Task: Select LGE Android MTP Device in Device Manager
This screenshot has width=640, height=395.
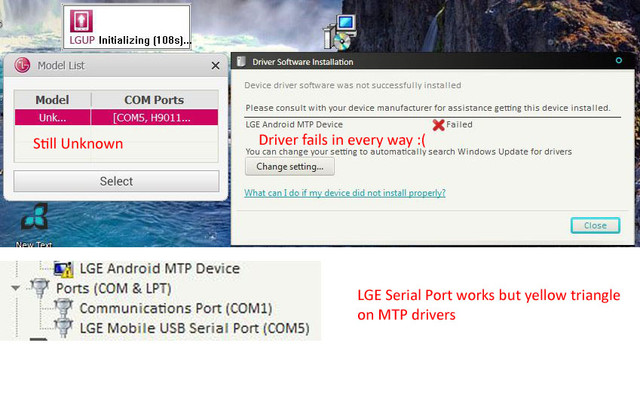Action: click(160, 269)
